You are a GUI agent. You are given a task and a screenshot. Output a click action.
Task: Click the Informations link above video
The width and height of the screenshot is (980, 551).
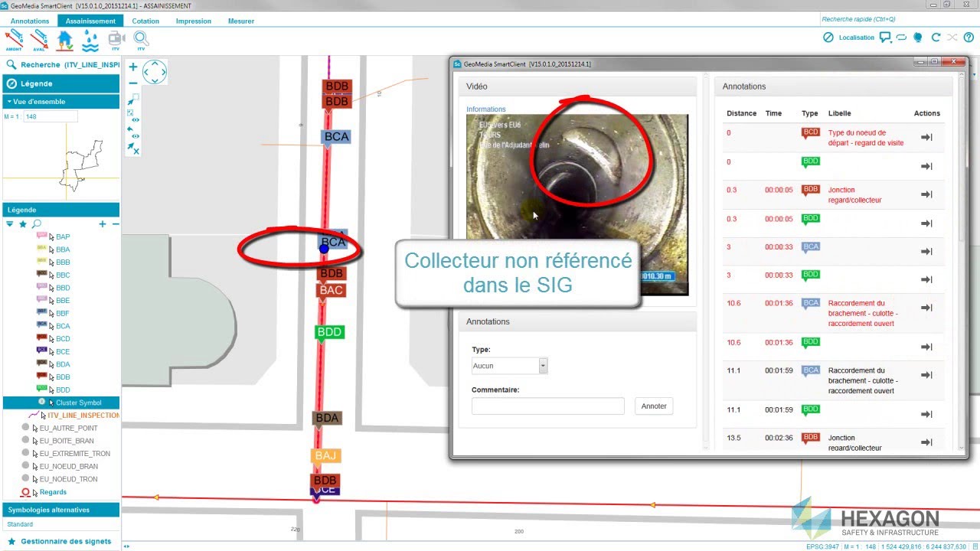pyautogui.click(x=486, y=109)
